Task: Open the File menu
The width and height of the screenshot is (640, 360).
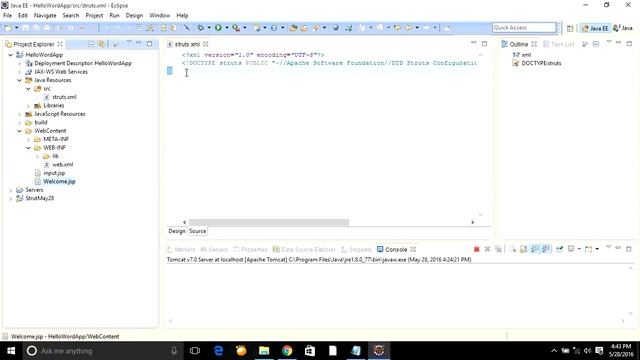Action: click(7, 16)
